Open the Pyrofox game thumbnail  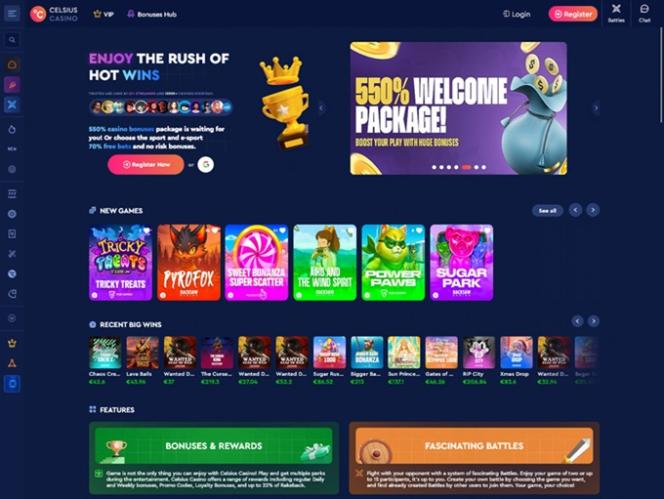point(189,263)
